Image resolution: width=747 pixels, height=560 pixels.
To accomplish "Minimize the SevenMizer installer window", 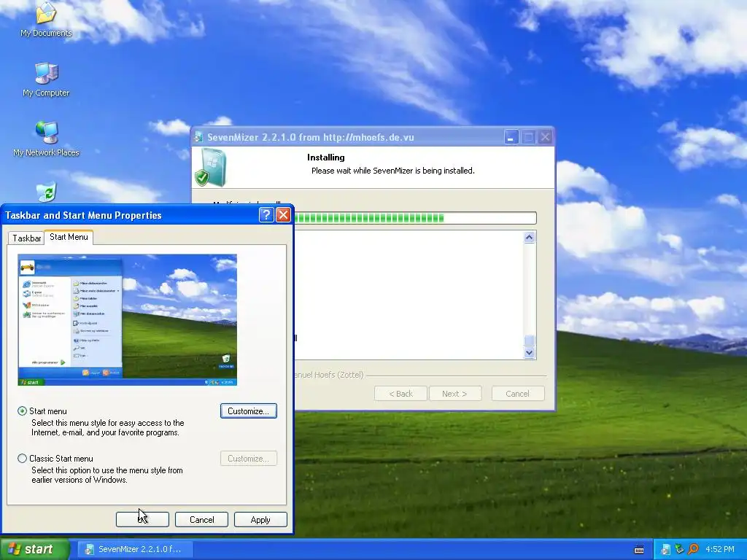I will (x=511, y=137).
